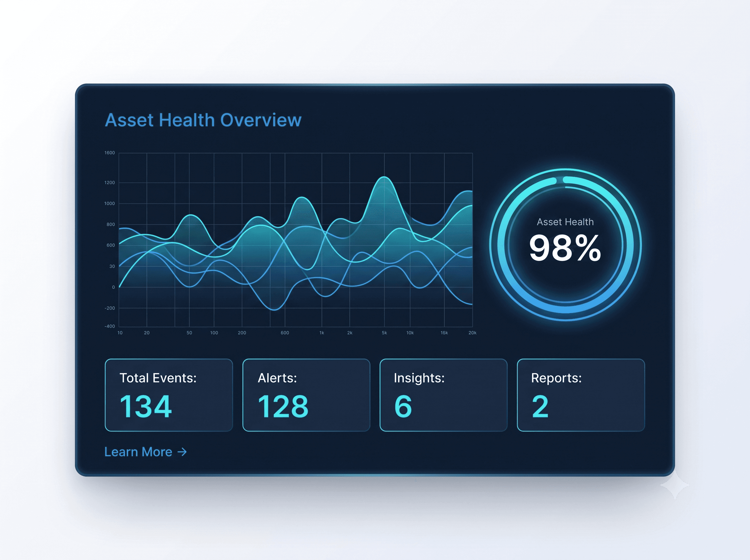Click the 5k x-axis label
Screen dimensions: 750x560
pyautogui.click(x=384, y=333)
